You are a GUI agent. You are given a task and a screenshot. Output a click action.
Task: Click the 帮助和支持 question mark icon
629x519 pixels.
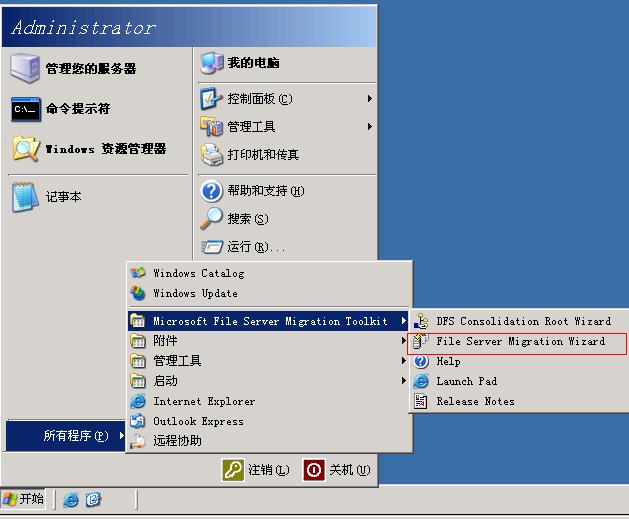point(211,191)
